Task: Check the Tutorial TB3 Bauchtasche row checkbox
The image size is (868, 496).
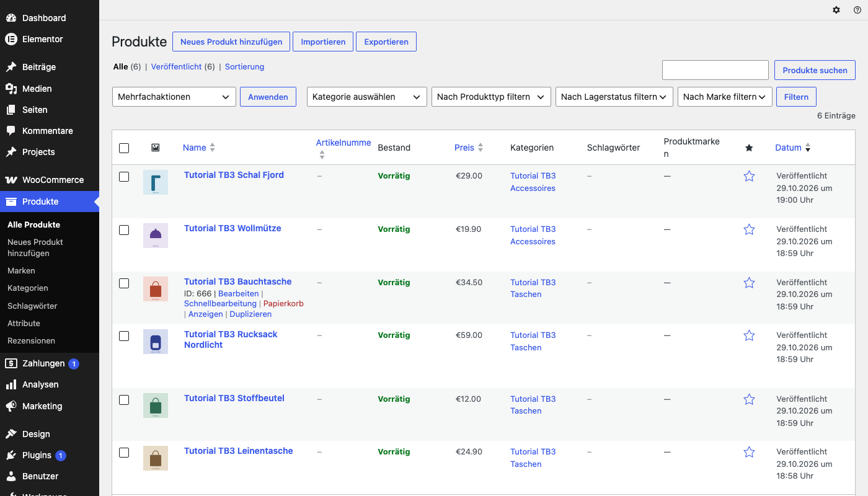Action: 124,283
